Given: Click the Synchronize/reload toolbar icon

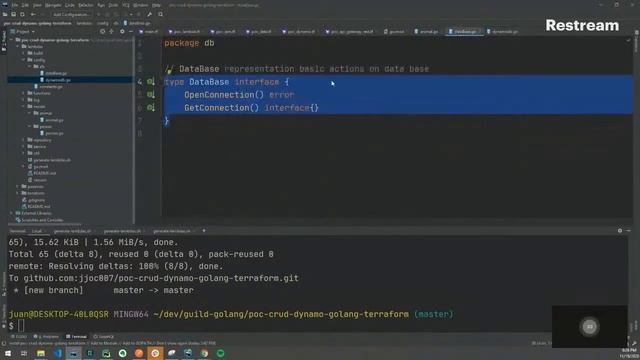Looking at the screenshot, I should click(x=22, y=14).
